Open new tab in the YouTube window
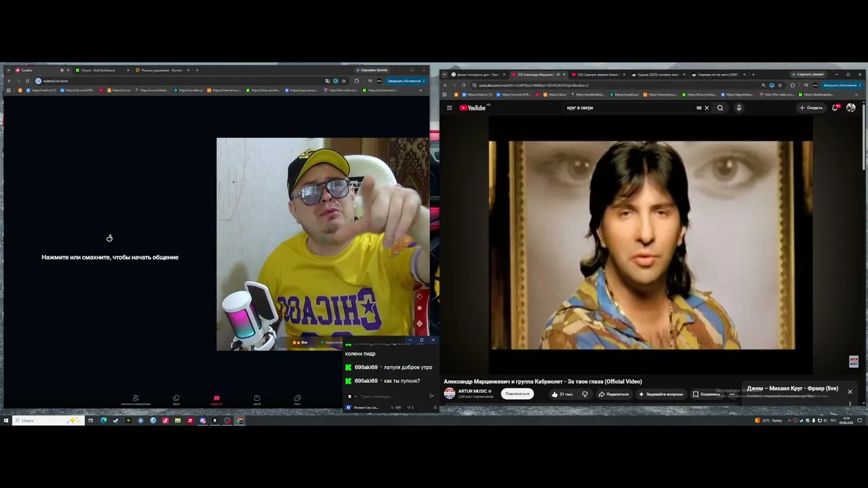The height and width of the screenshot is (488, 868). 753,75
